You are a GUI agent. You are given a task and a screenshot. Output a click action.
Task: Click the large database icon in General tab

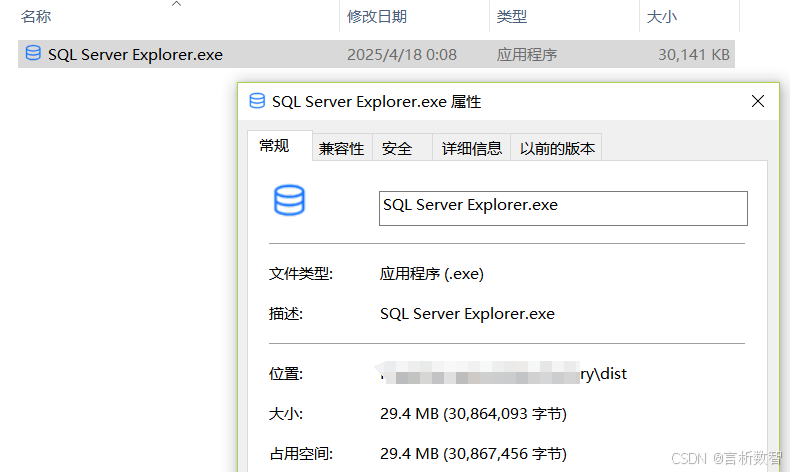click(x=289, y=200)
